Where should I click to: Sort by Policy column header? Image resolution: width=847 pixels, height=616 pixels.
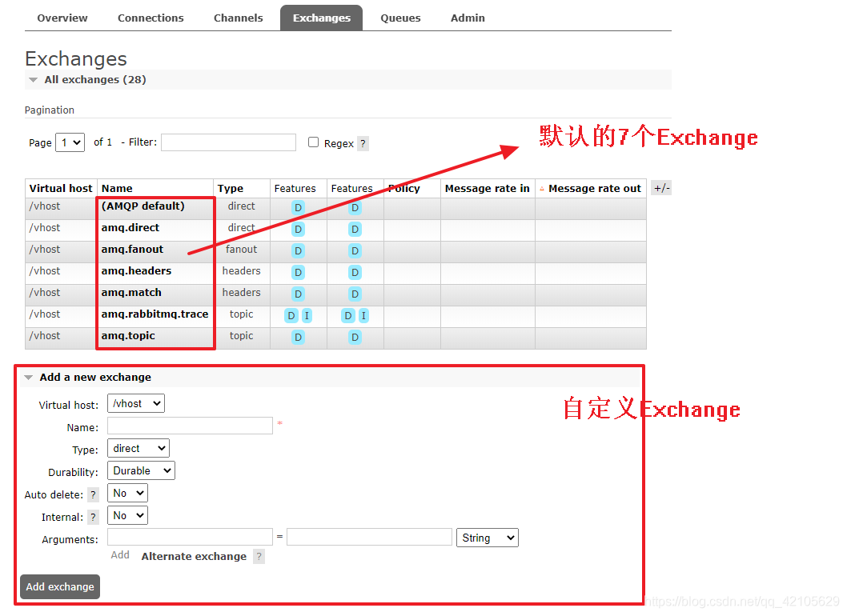[x=404, y=189]
